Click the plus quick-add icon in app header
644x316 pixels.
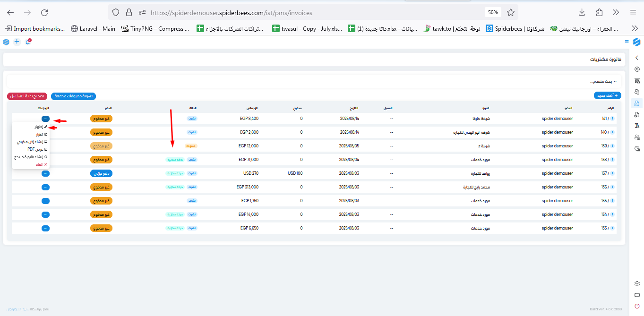(x=17, y=42)
